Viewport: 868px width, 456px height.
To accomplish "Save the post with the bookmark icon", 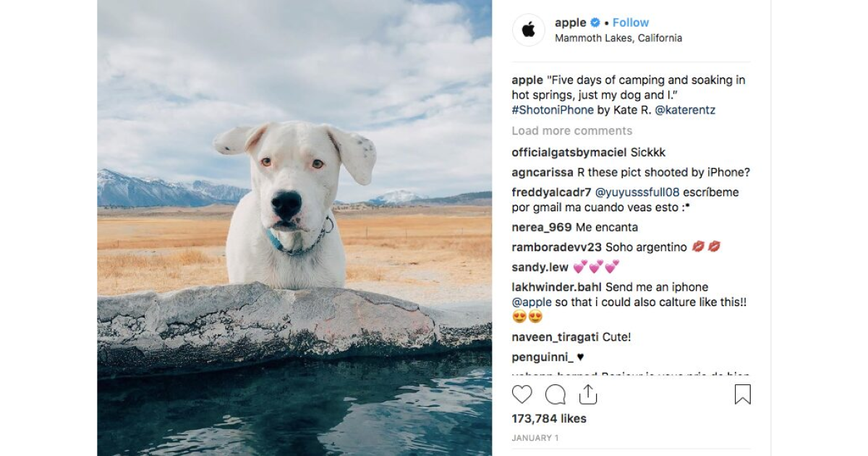I will [x=742, y=394].
